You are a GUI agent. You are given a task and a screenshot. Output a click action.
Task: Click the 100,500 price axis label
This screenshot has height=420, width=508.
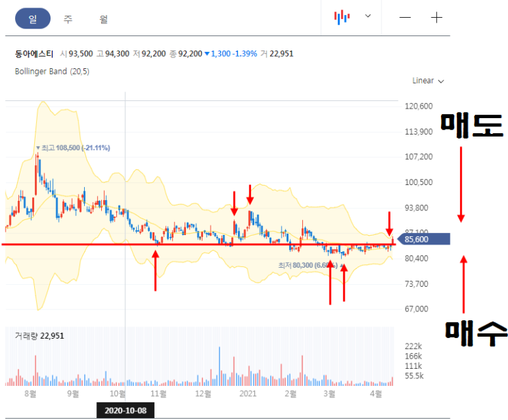click(x=418, y=182)
